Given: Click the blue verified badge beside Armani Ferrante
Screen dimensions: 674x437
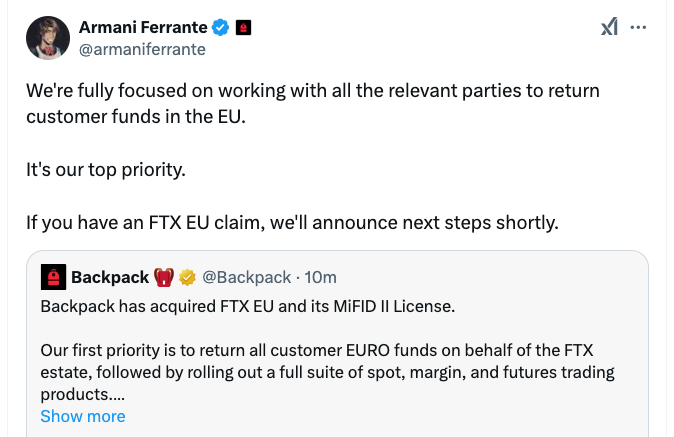Looking at the screenshot, I should (x=222, y=28).
